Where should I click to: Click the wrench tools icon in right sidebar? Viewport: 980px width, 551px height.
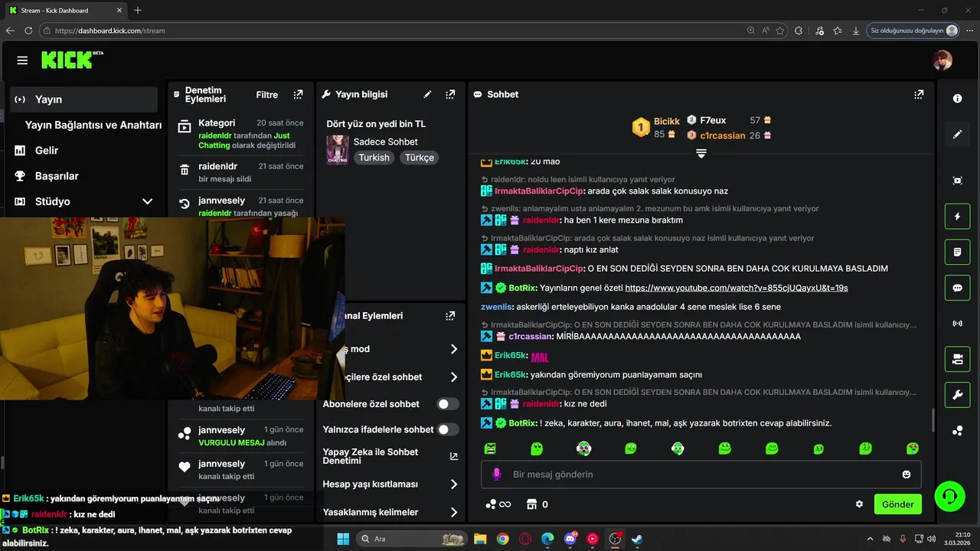[957, 395]
